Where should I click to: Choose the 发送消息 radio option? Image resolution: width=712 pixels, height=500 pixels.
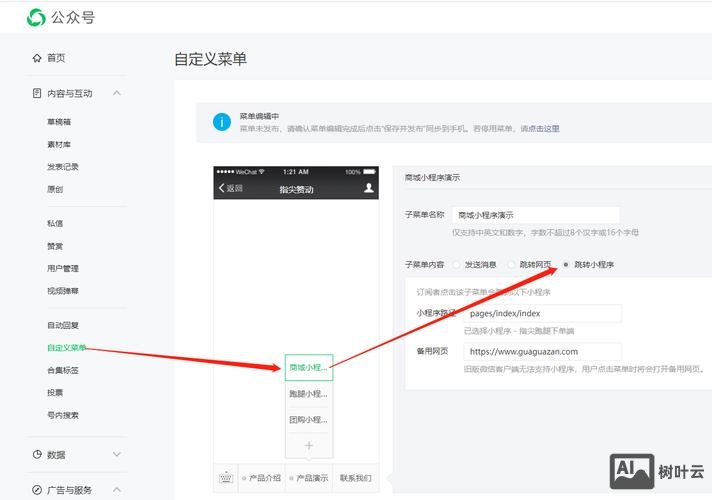click(x=456, y=264)
